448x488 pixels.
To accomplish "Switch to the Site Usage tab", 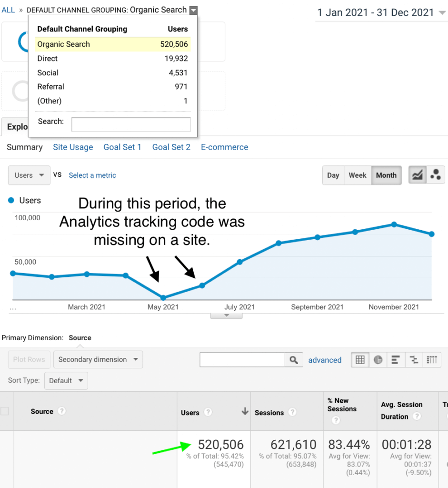I will coord(73,147).
